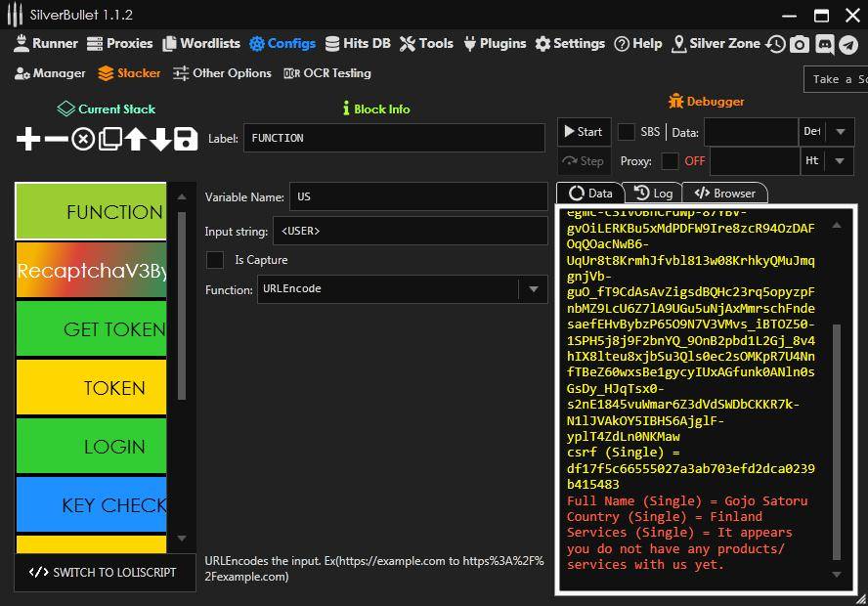
Task: Save the config with the disk icon
Action: pos(186,140)
